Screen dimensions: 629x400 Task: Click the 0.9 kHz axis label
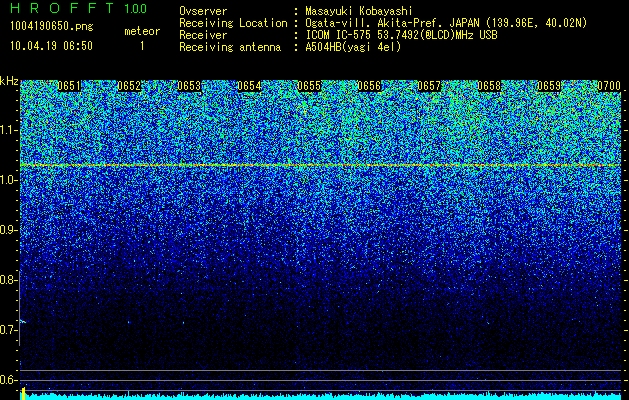9,230
